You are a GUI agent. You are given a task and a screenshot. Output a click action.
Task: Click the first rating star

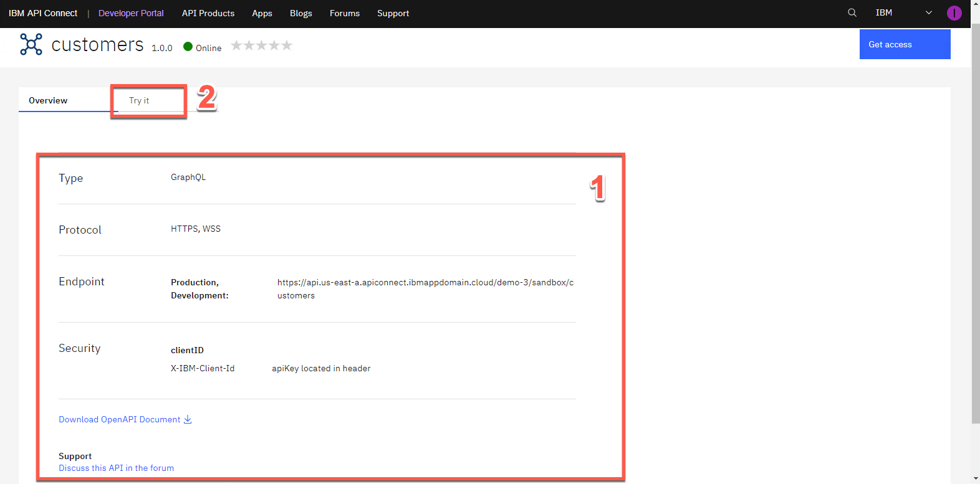[237, 45]
